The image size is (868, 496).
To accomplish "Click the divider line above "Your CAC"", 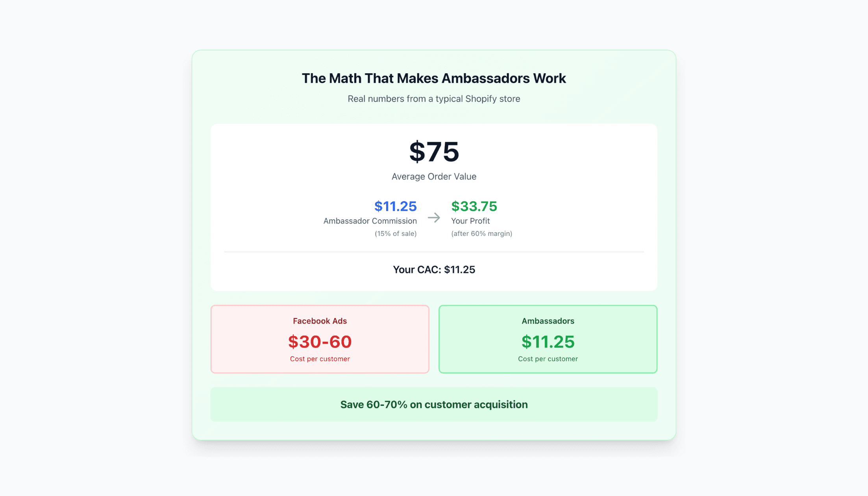I will click(434, 252).
